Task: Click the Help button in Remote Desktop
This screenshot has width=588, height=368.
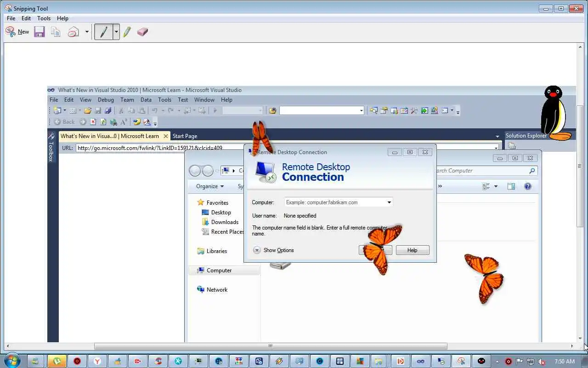Action: (413, 250)
